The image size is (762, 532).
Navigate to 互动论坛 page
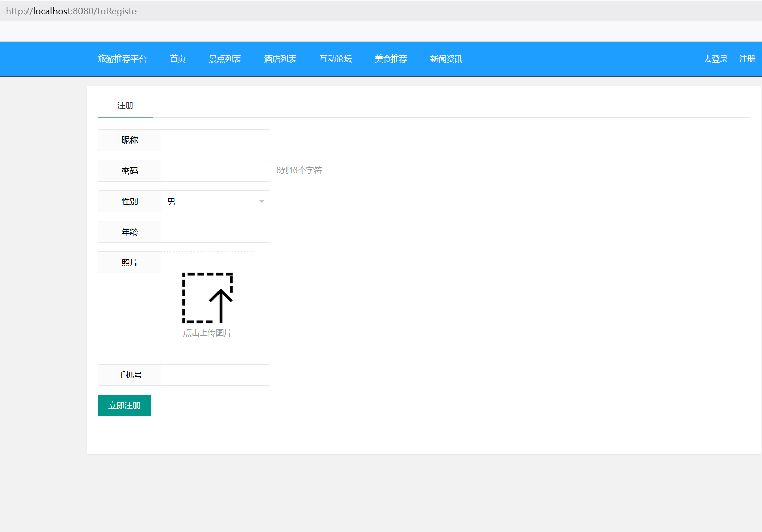pyautogui.click(x=336, y=59)
